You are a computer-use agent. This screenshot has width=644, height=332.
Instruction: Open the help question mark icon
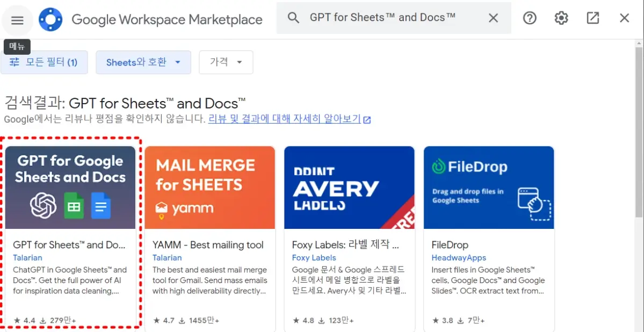(530, 18)
